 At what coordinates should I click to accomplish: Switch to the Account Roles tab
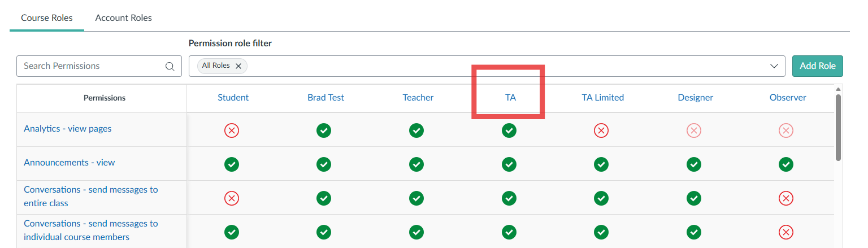click(123, 18)
